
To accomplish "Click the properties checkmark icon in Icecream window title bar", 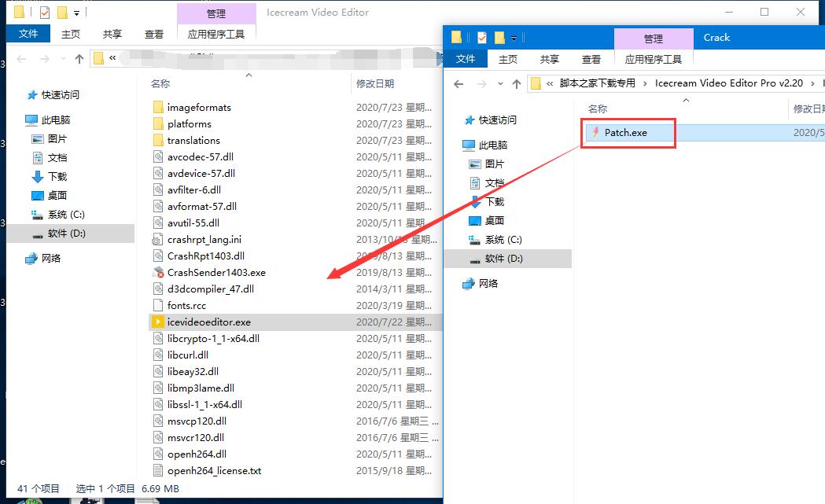I will 45,12.
